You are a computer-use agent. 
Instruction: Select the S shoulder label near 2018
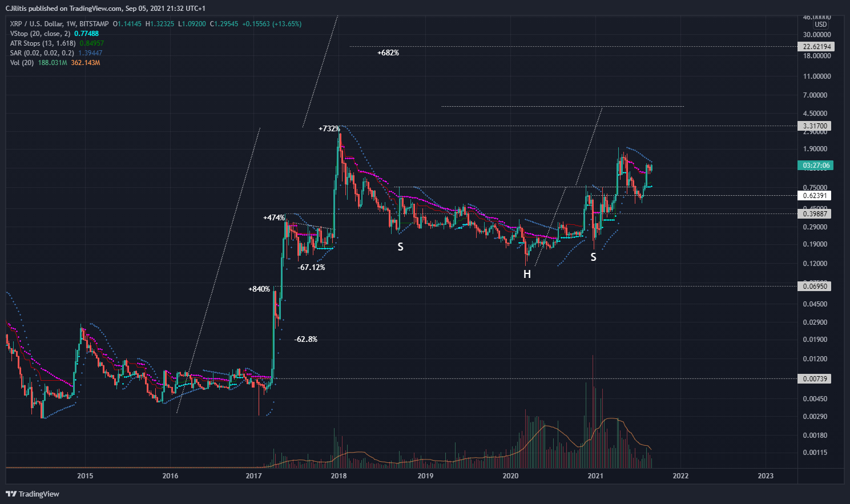(x=401, y=247)
